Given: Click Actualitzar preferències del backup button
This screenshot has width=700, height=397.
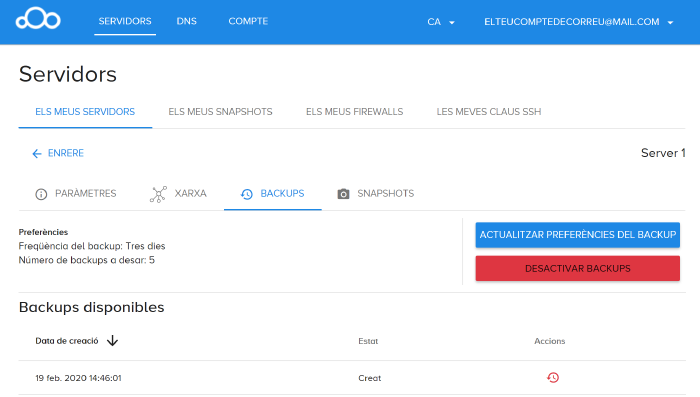Looking at the screenshot, I should coord(578,235).
